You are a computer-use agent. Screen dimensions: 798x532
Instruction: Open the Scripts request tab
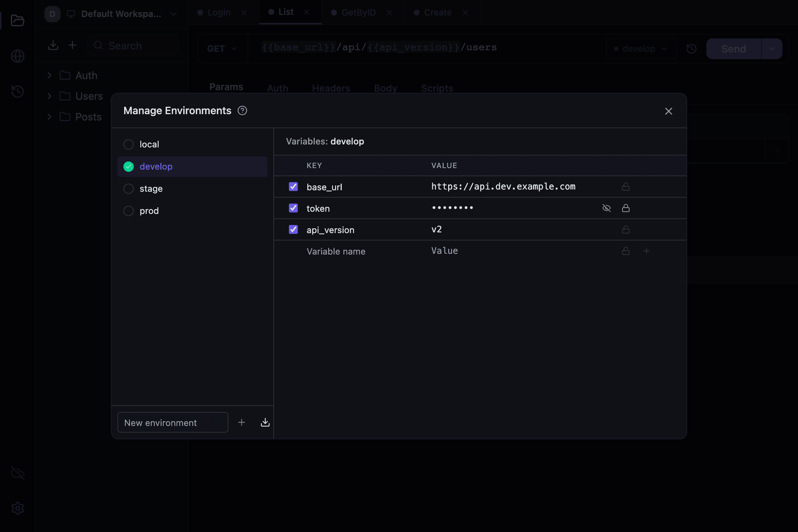tap(437, 89)
